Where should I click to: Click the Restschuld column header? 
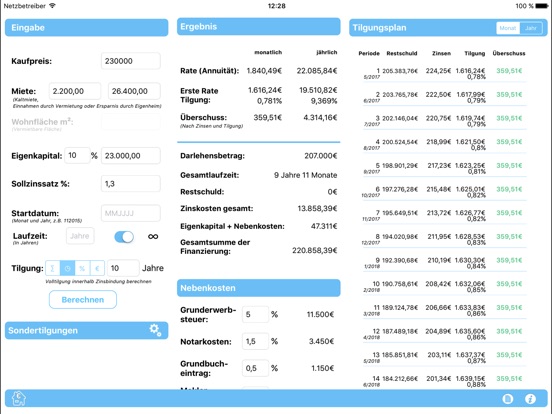[x=402, y=53]
